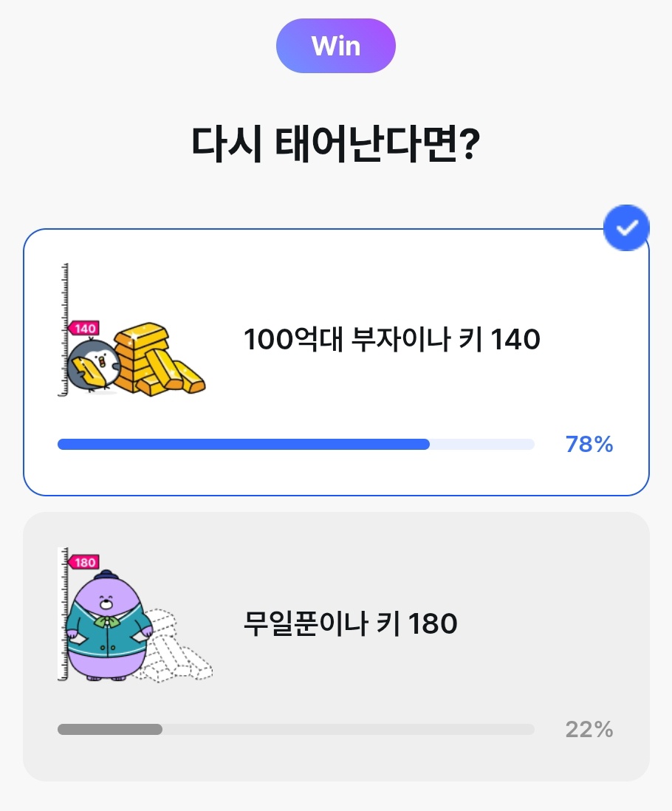Image resolution: width=672 pixels, height=811 pixels.
Task: Click the pink 180 height tag
Action: tap(83, 562)
